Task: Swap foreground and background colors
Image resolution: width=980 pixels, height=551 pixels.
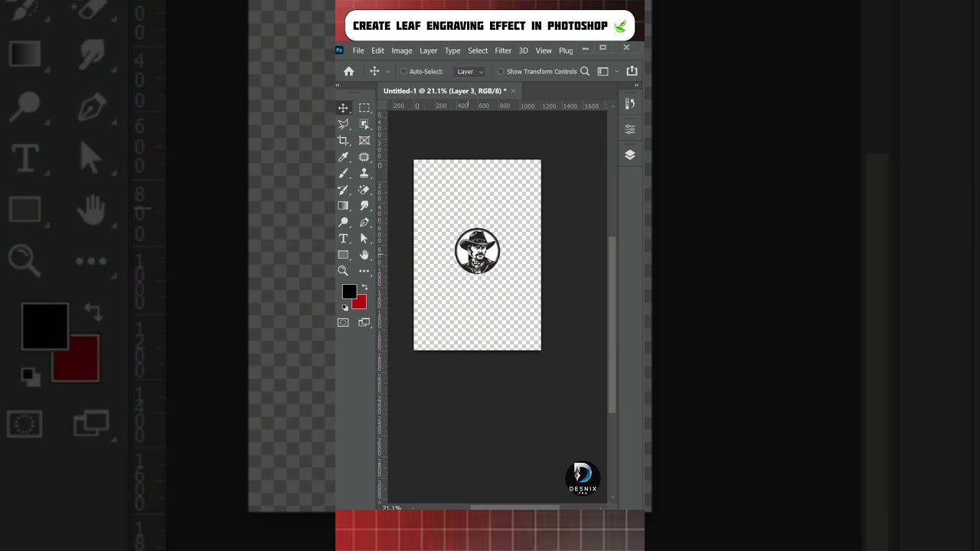Action: [364, 287]
